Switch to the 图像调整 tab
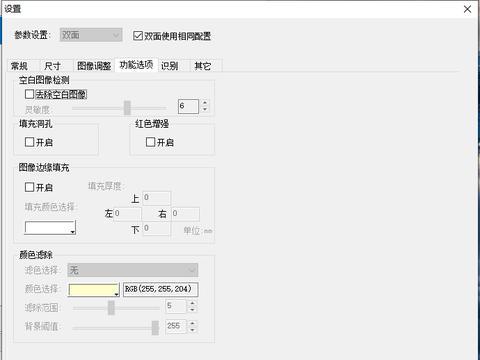The height and width of the screenshot is (360, 480). (94, 66)
